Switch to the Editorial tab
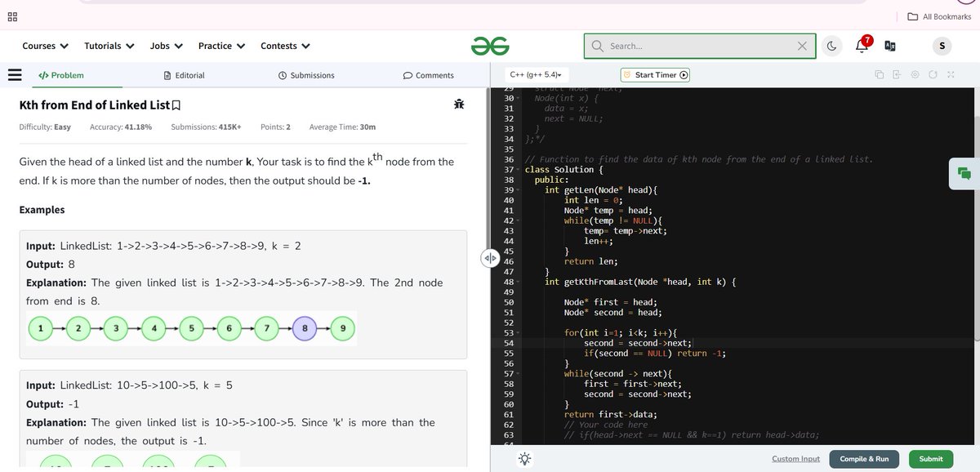Image resolution: width=980 pixels, height=472 pixels. (x=185, y=75)
